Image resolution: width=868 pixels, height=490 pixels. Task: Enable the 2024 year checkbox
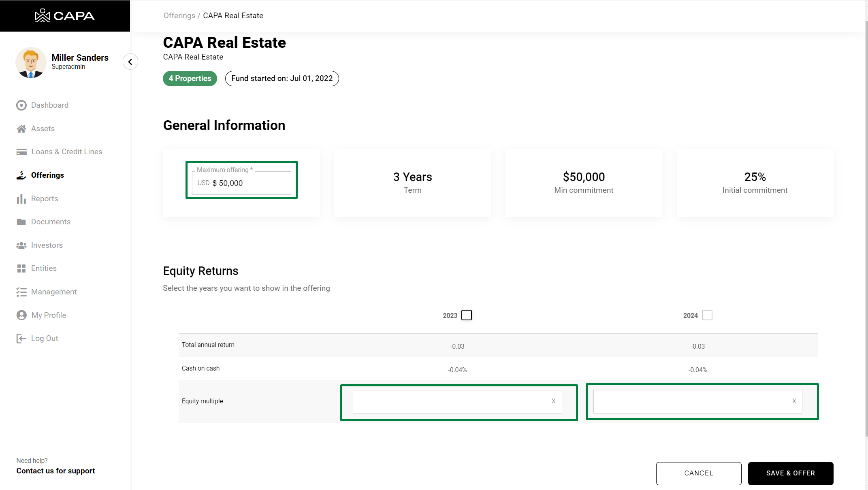tap(707, 315)
